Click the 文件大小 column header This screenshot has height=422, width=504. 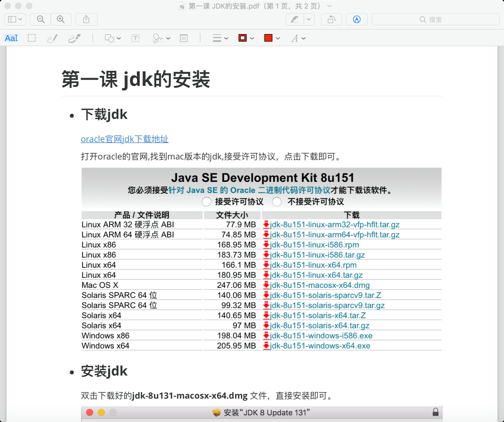coord(232,215)
